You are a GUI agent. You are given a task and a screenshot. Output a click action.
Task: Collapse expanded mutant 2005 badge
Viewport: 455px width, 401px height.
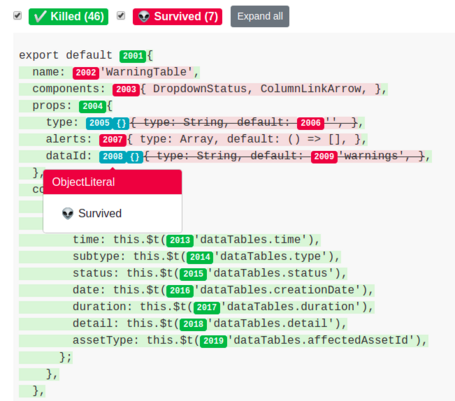click(x=99, y=123)
